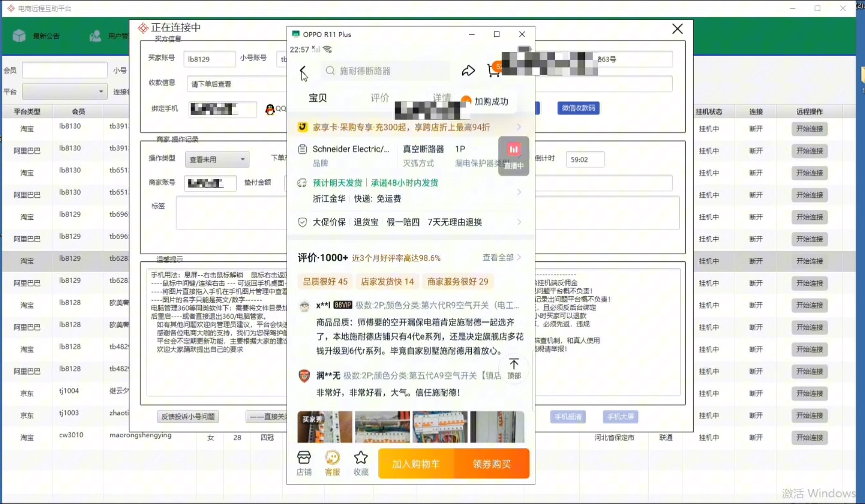Click the 买家账号 field showing lb8129

(209, 59)
